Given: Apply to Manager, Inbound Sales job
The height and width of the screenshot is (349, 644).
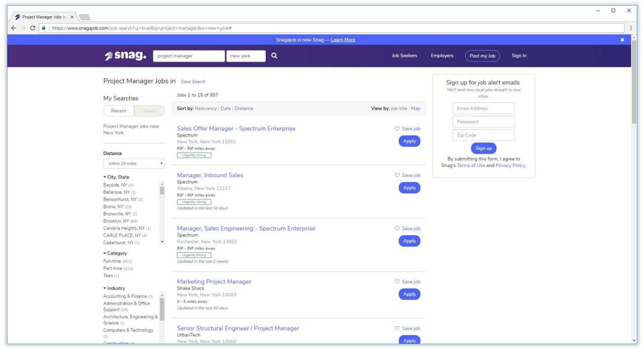Looking at the screenshot, I should point(410,188).
